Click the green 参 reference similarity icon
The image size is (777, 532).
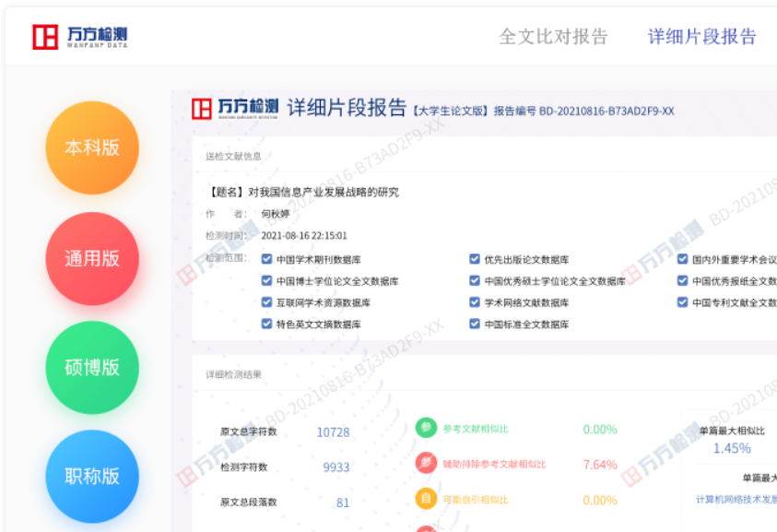(426, 428)
